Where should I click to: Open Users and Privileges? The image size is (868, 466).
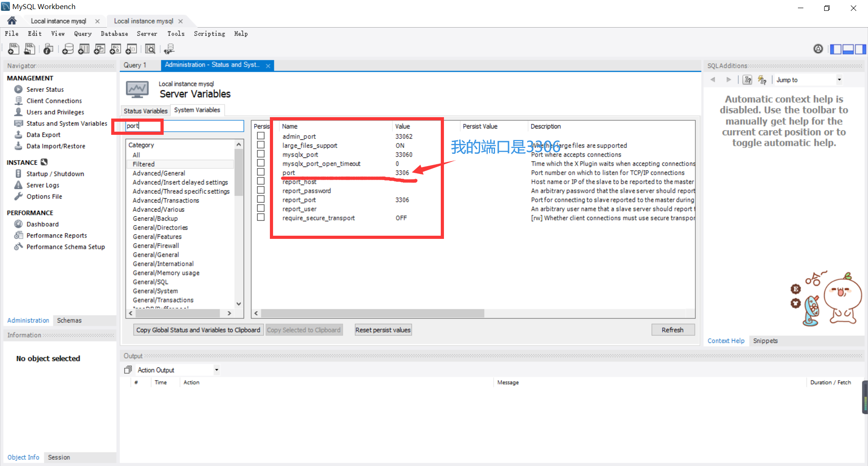(55, 112)
